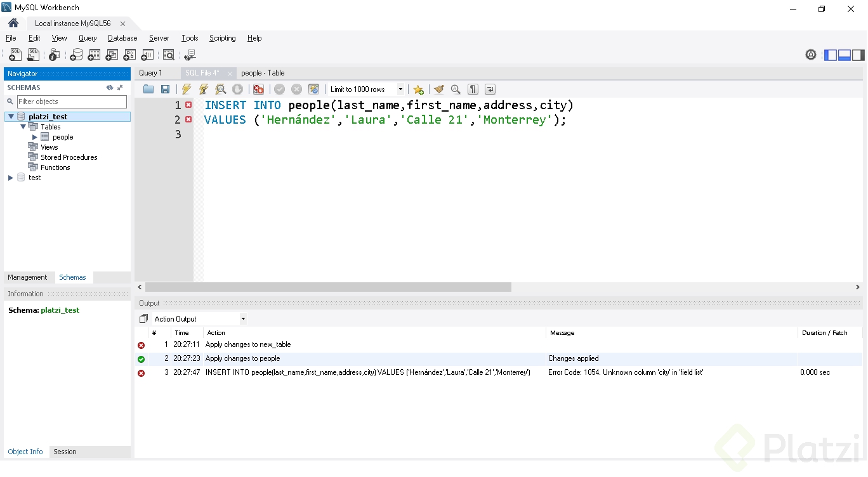Reconnect to DBMS icon
The height and width of the screenshot is (477, 868).
(x=190, y=55)
